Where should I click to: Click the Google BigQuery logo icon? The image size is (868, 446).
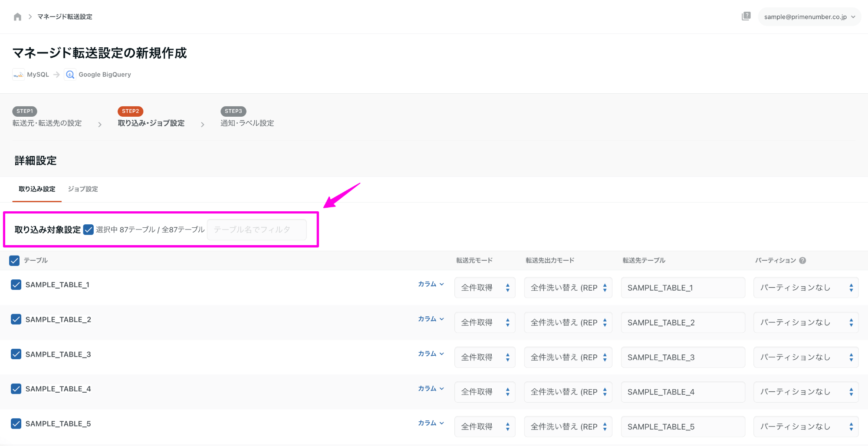point(70,75)
